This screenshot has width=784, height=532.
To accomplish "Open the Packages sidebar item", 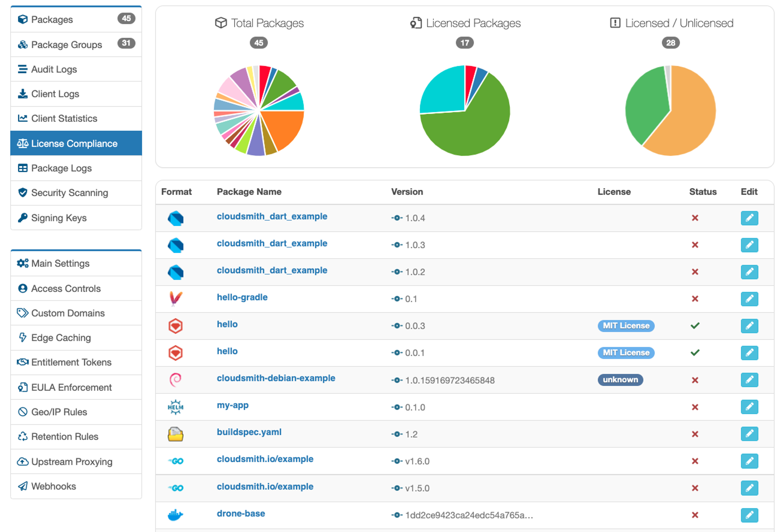I will [76, 20].
